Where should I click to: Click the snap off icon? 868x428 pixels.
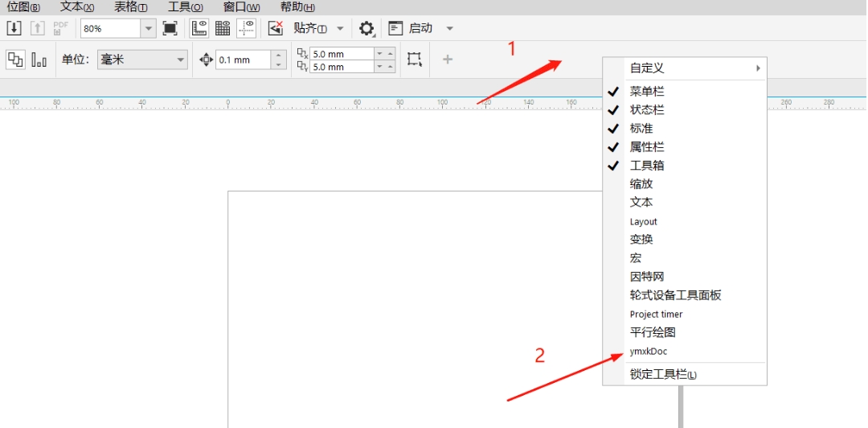[276, 29]
